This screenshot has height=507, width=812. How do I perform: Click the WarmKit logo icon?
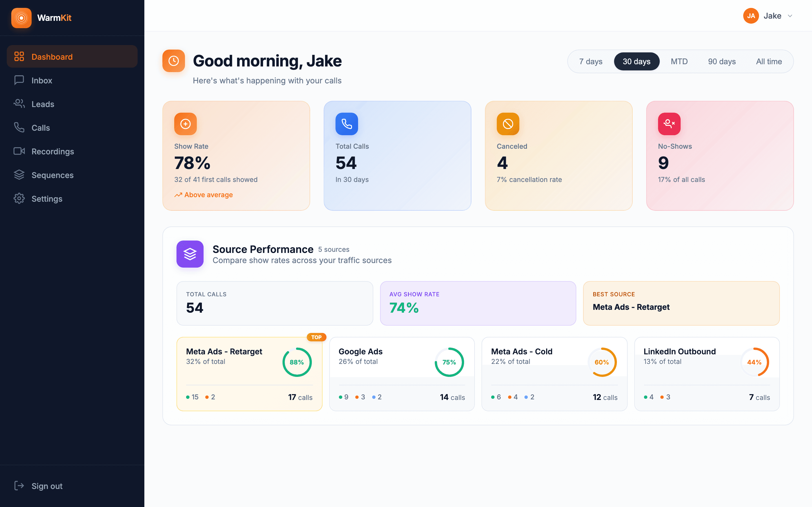21,18
